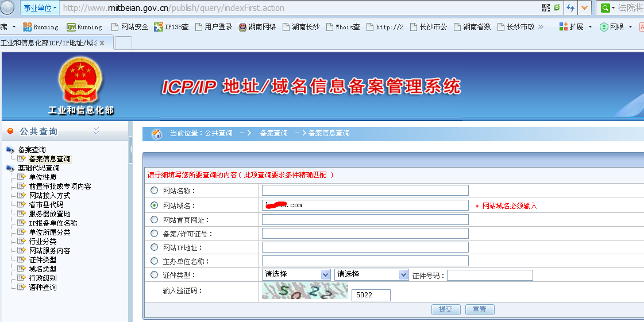644x322 pixels.
Task: Open 备案信息查询 in the sidebar tree
Action: 49,159
